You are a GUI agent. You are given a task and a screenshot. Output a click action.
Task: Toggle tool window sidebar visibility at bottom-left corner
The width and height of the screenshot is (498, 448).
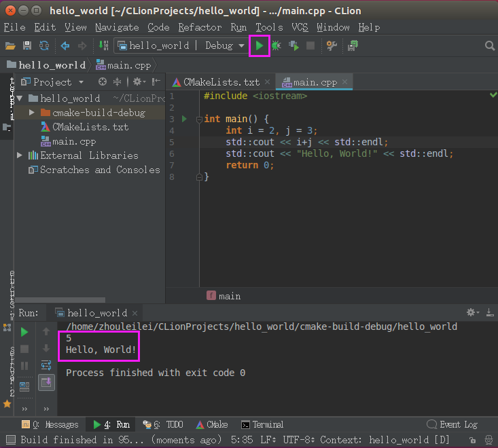pos(10,440)
